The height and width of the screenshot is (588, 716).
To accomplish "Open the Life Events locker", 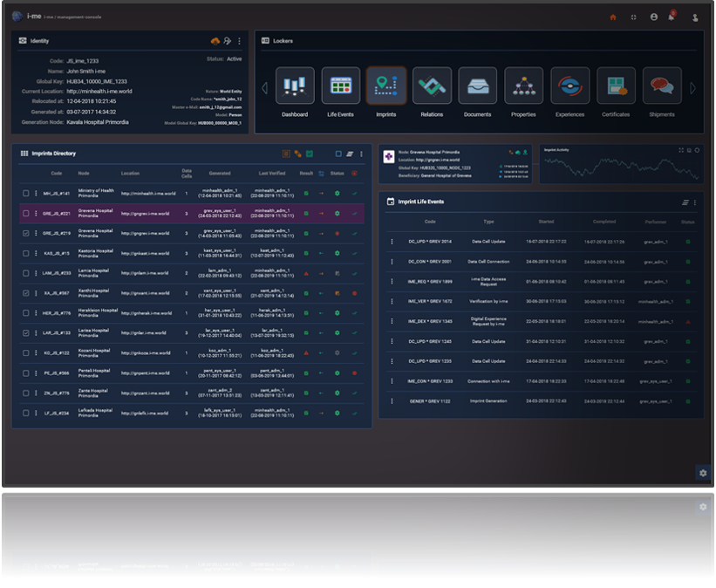I will click(340, 85).
